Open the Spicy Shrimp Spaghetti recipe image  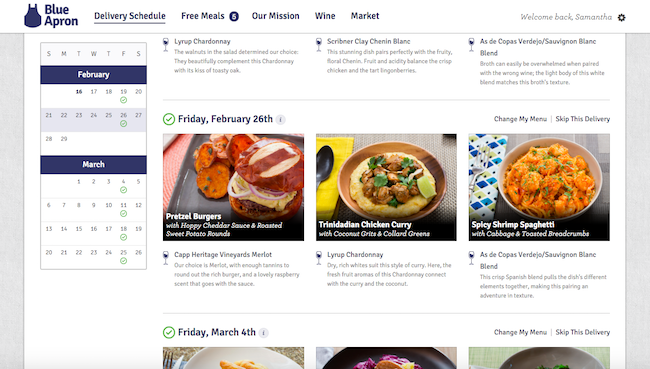click(539, 187)
